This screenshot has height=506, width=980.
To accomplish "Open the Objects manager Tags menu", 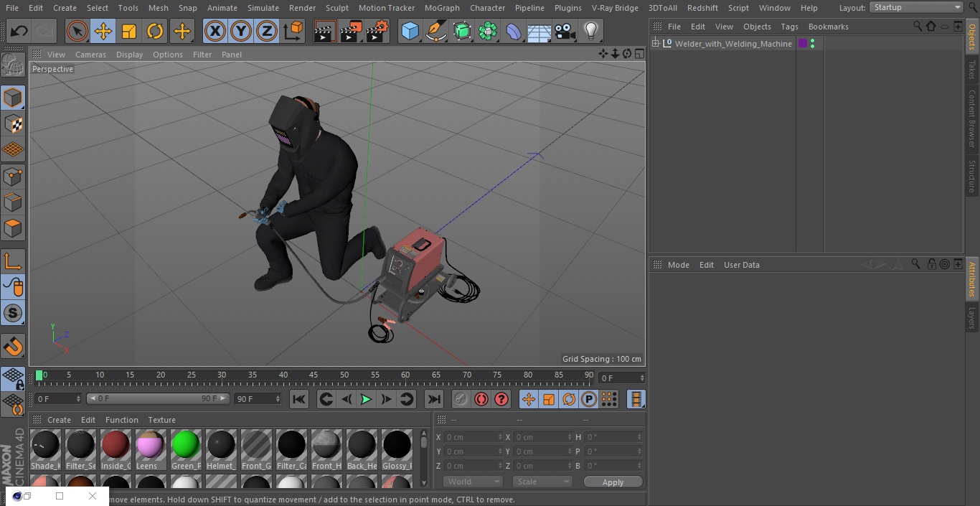I will click(x=789, y=27).
